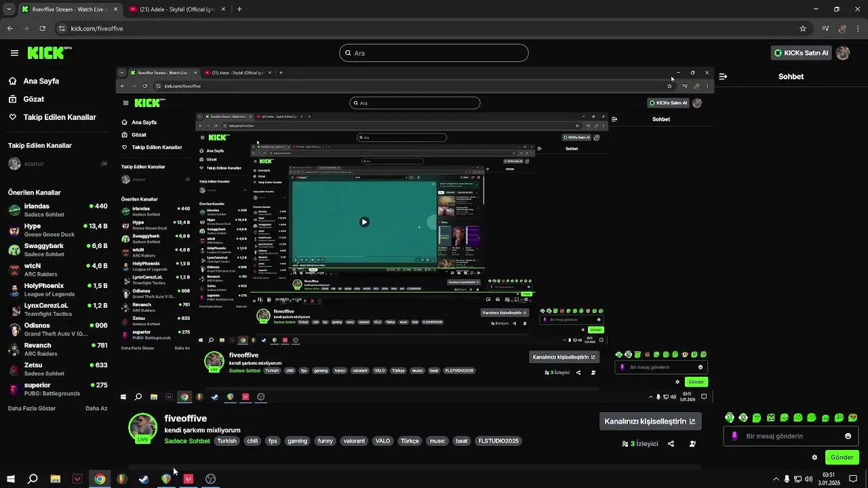Open chat settings gear icon
The width and height of the screenshot is (868, 488).
tap(814, 457)
